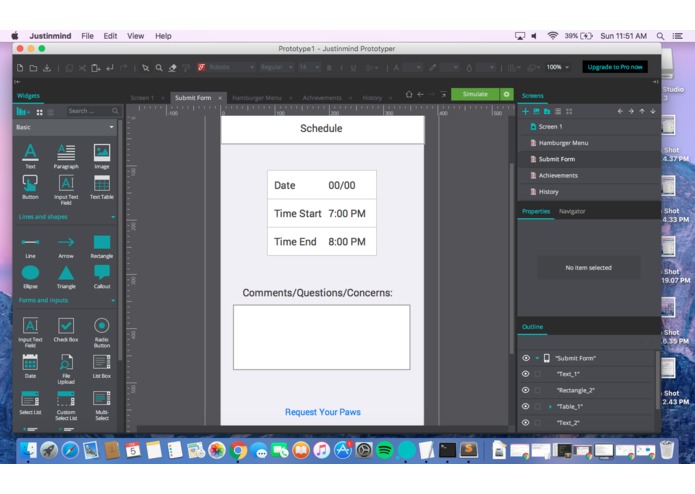Select the Text Table widget
The height and width of the screenshot is (494, 695).
click(102, 187)
